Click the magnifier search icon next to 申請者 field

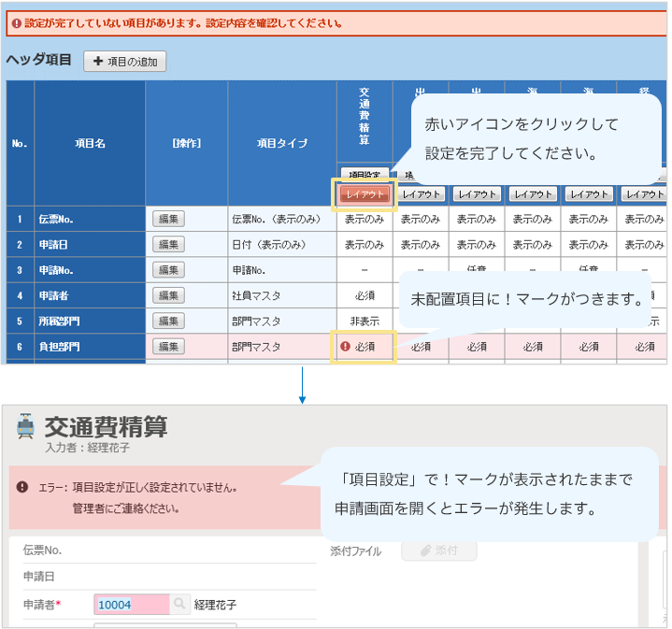179,605
